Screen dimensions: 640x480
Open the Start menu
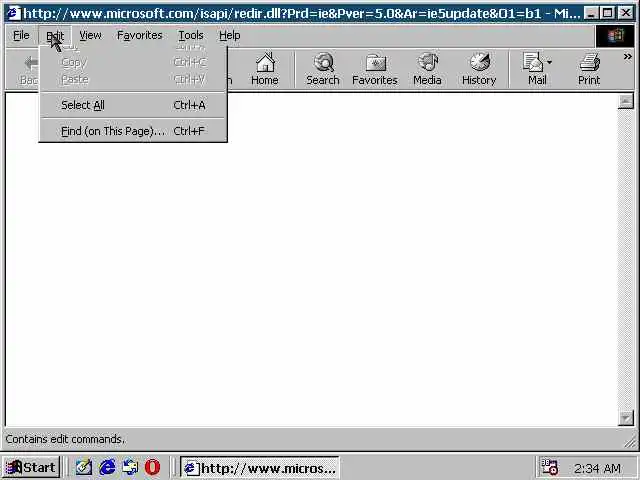tap(31, 467)
